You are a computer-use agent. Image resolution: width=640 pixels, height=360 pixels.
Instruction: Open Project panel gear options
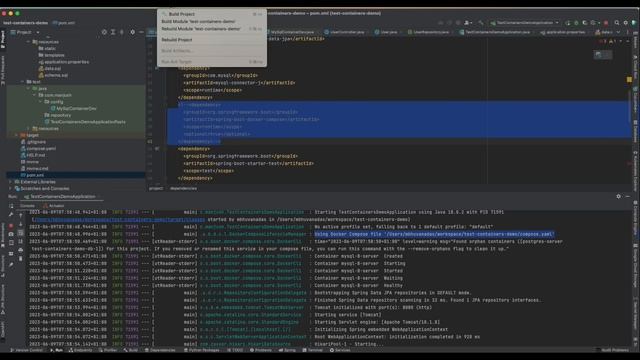133,32
